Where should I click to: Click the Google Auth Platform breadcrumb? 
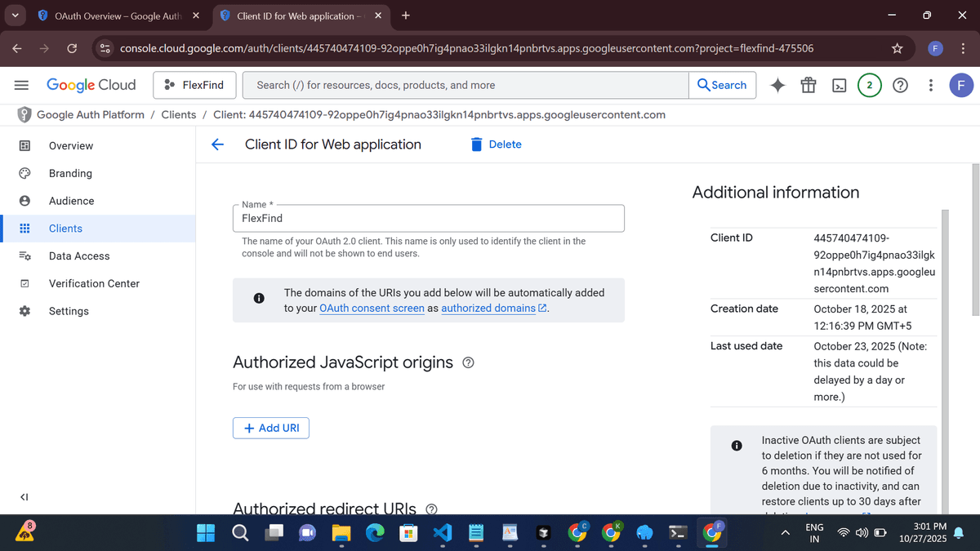[91, 114]
